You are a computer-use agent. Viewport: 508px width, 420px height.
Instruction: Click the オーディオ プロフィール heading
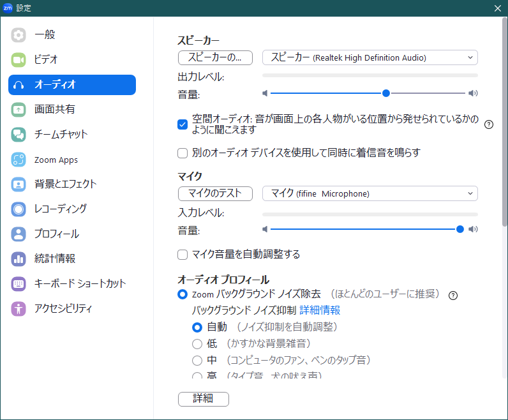click(223, 280)
